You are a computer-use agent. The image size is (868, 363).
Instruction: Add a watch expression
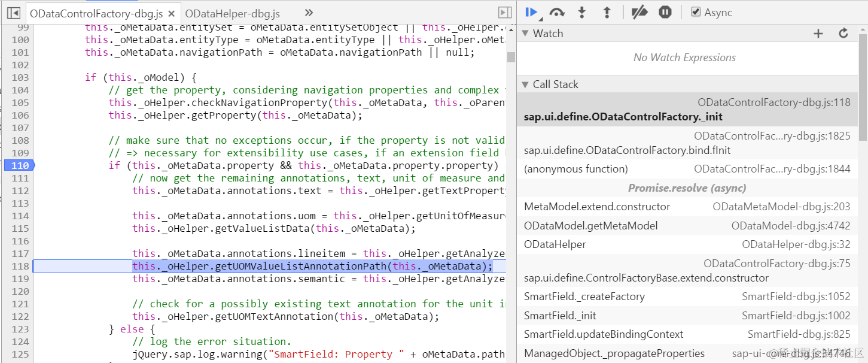[x=818, y=34]
